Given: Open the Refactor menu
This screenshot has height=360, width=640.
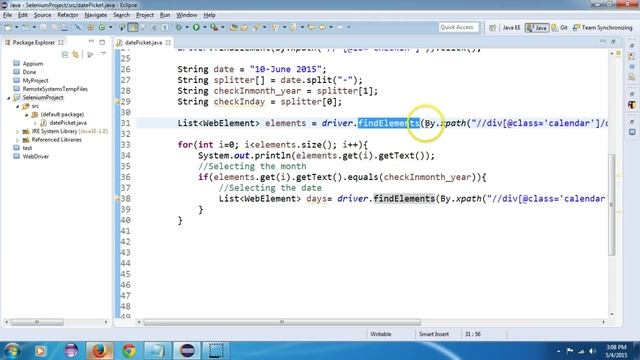Looking at the screenshot, I should point(68,15).
